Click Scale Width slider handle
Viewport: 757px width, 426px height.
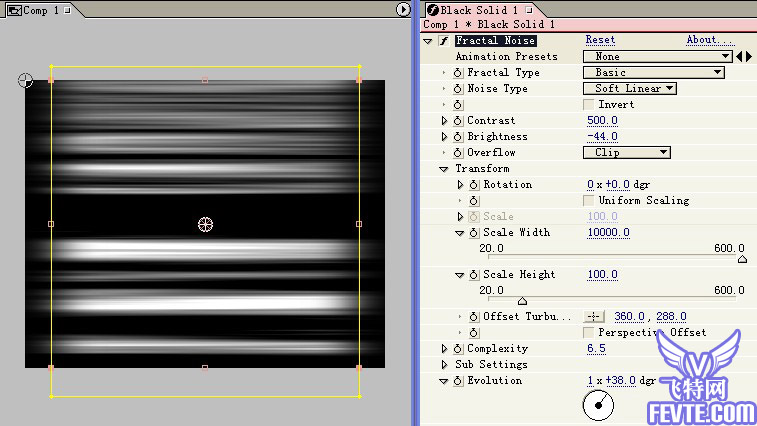pyautogui.click(x=743, y=259)
